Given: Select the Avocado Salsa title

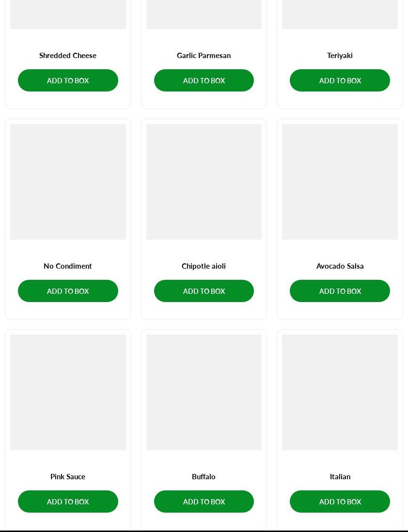Looking at the screenshot, I should tap(340, 266).
